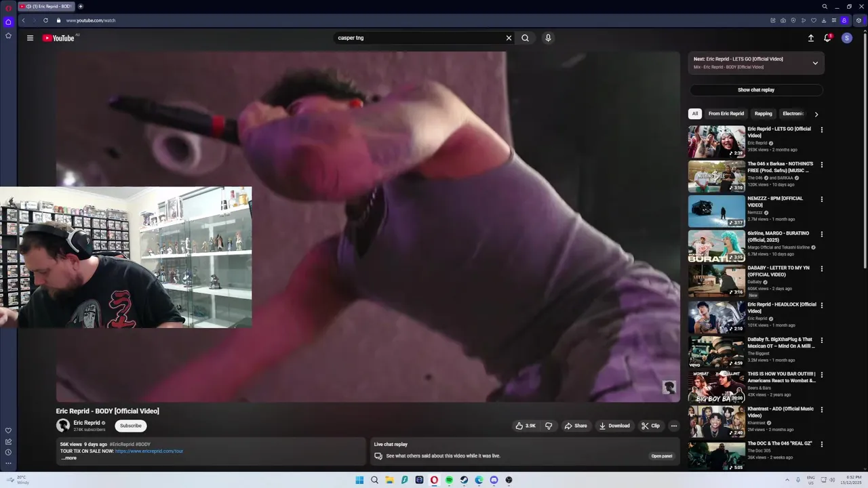Viewport: 868px width, 488px height.
Task: Open Spotify from taskbar
Action: (449, 480)
